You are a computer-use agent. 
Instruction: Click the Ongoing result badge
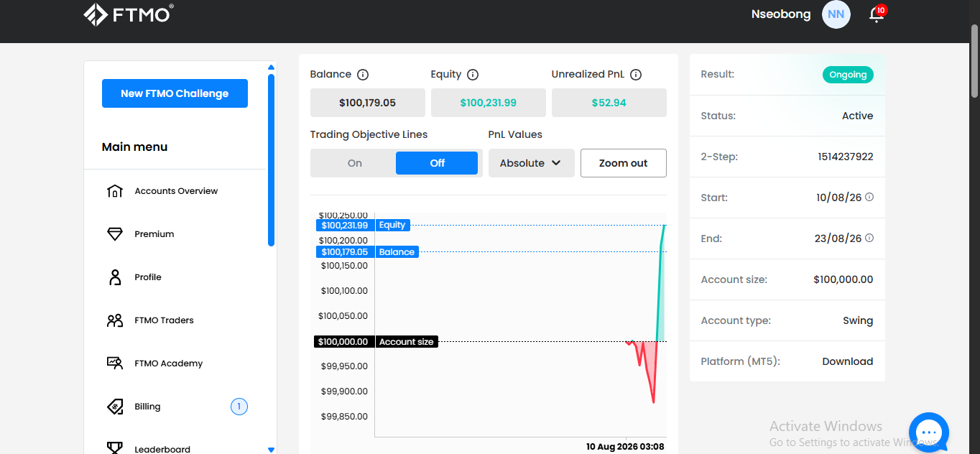tap(848, 75)
